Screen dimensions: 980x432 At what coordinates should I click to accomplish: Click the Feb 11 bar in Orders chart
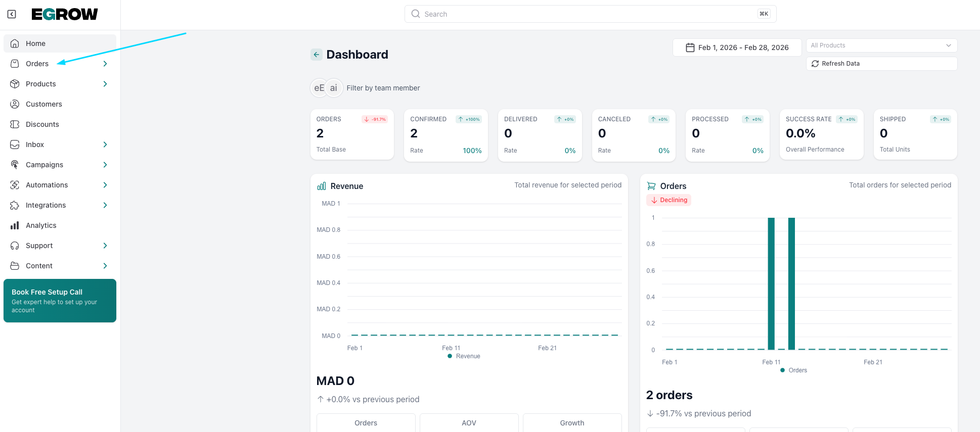click(771, 283)
